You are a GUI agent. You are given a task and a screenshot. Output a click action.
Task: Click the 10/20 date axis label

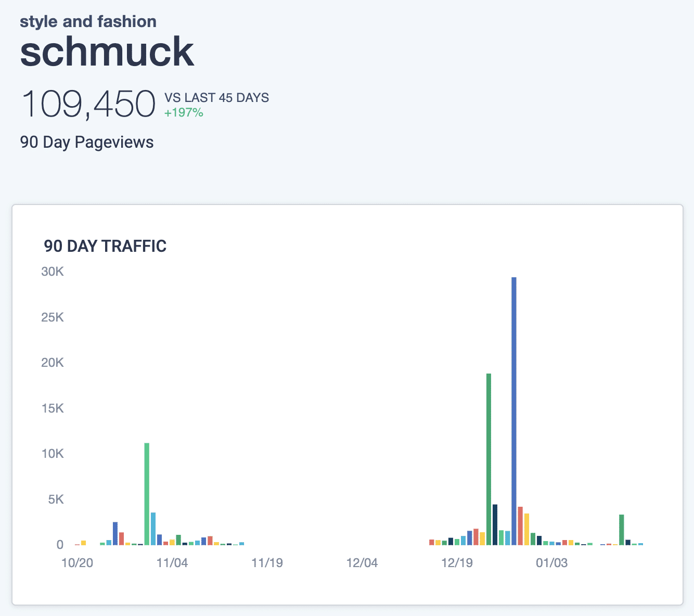pos(77,563)
